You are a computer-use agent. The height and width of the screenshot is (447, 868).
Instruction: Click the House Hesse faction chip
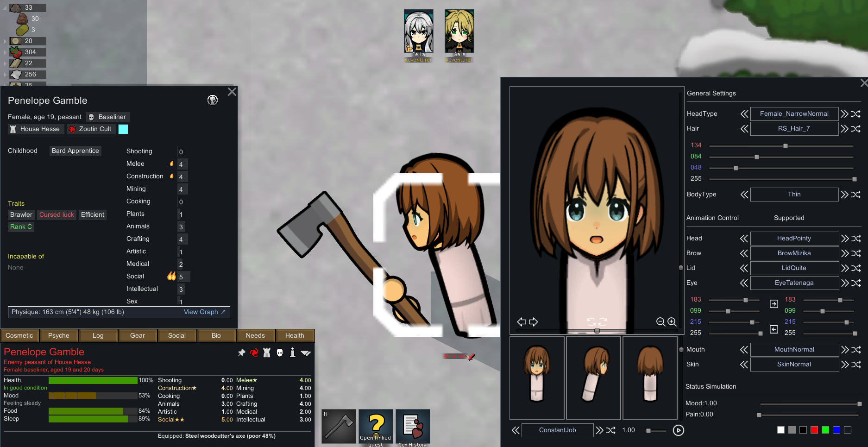35,129
